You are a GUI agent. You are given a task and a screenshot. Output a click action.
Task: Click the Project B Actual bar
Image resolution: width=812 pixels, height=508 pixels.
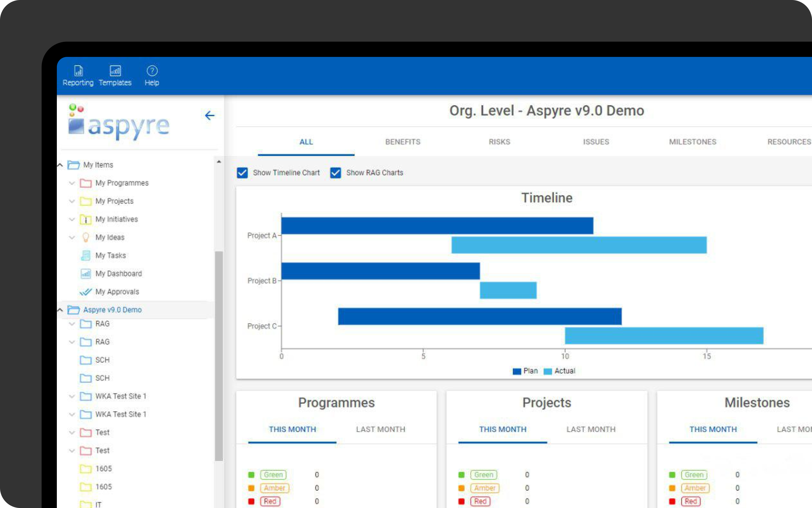pos(508,290)
